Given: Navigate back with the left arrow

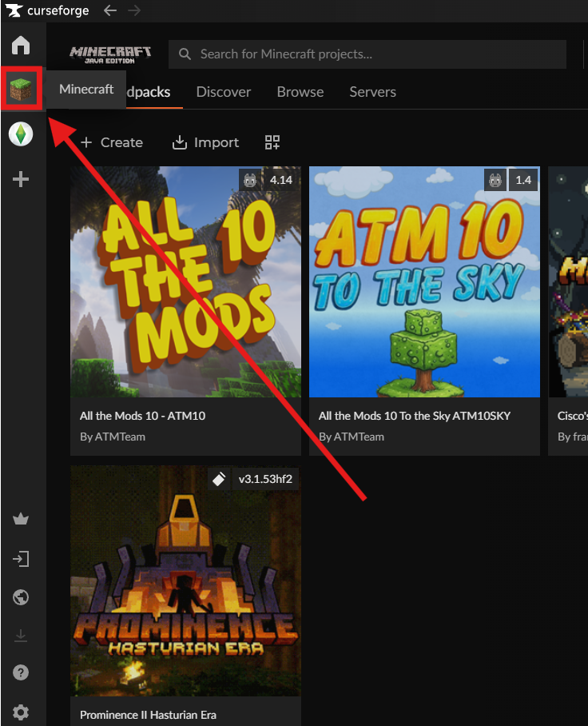Looking at the screenshot, I should 110,10.
